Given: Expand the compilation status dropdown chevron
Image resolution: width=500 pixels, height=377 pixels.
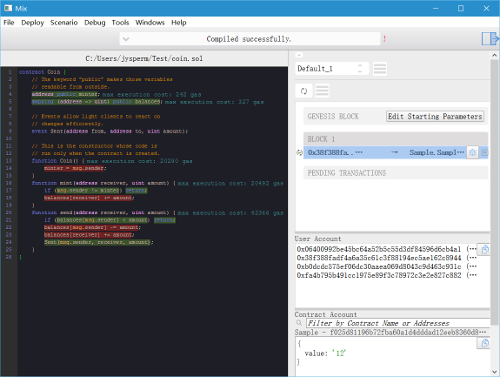Looking at the screenshot, I should (x=126, y=39).
